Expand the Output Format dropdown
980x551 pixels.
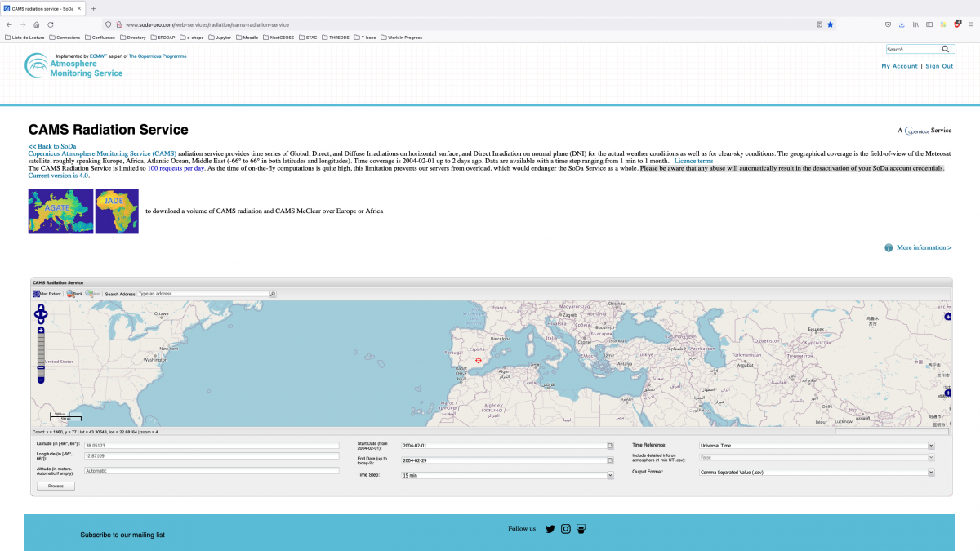pos(930,472)
